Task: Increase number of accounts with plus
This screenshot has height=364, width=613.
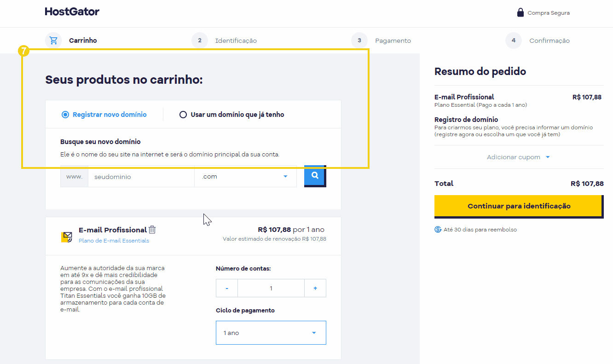Action: click(315, 288)
